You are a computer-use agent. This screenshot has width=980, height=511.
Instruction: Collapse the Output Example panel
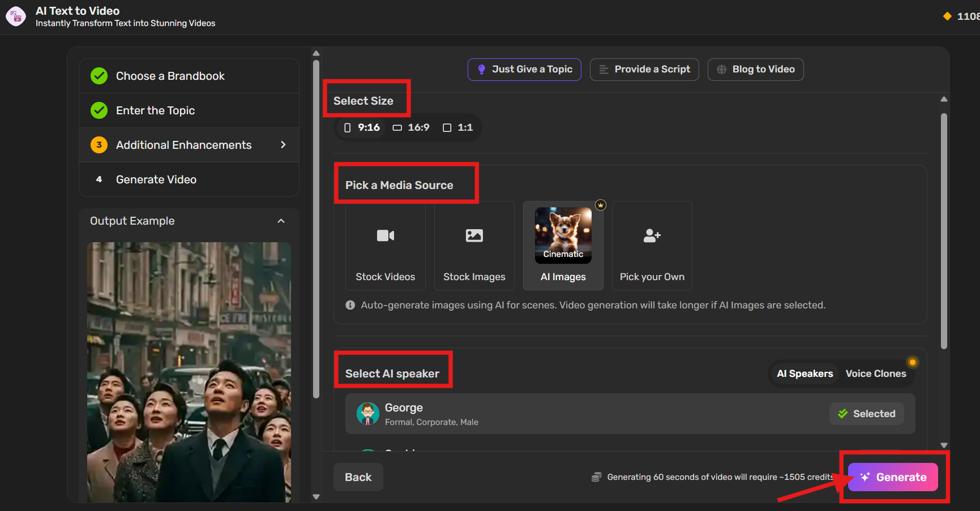pyautogui.click(x=281, y=221)
